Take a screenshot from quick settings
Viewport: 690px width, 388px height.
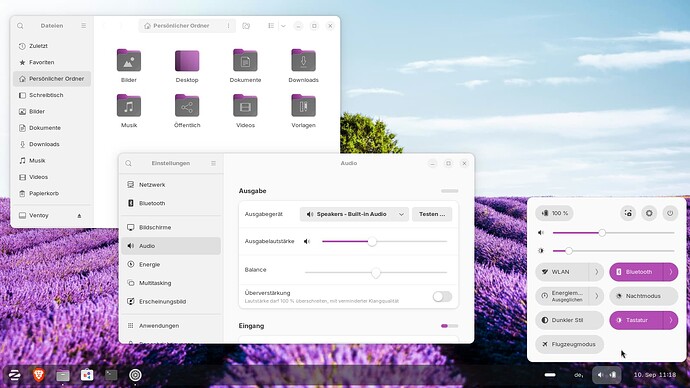(628, 213)
